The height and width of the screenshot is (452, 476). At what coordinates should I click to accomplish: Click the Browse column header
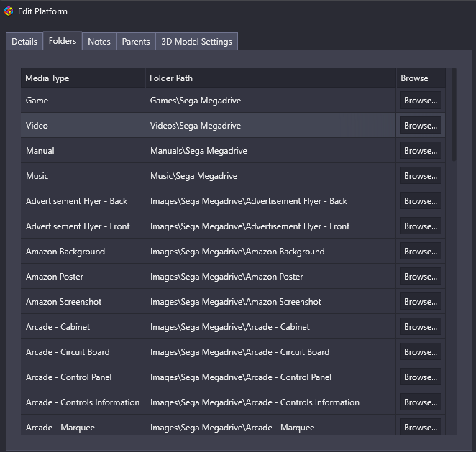pos(421,78)
